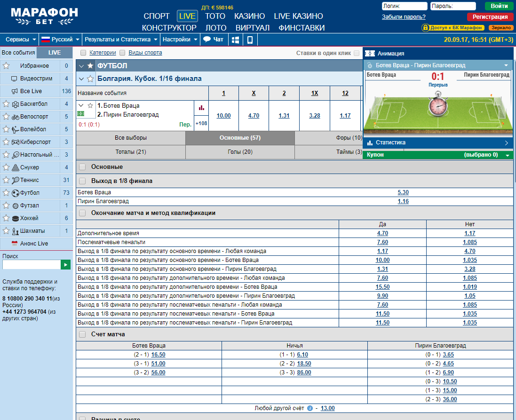The width and height of the screenshot is (516, 420).
Task: Star the Ботев Враца match
Action: pos(90,106)
